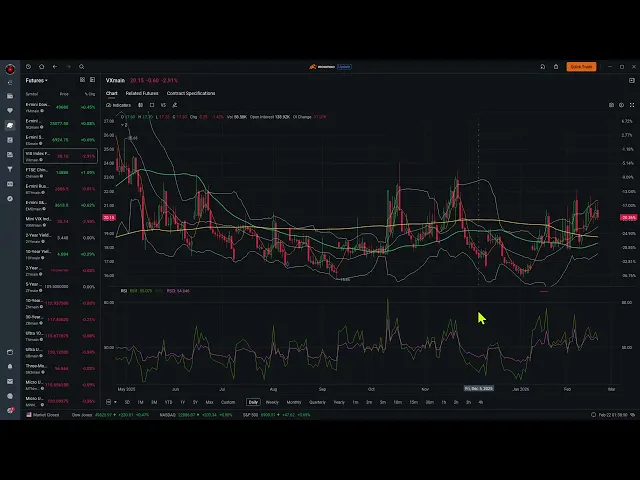Click the Update badge in title bar
The image size is (640, 480).
pyautogui.click(x=344, y=67)
